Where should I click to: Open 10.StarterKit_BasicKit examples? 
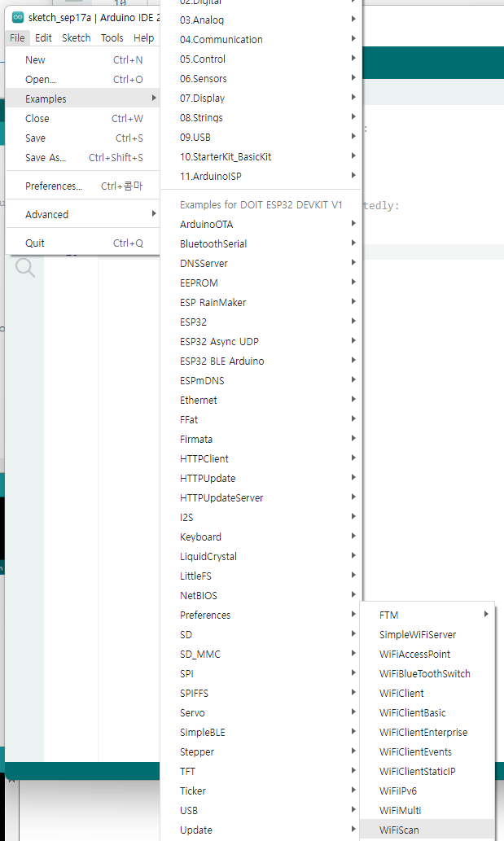[261, 156]
